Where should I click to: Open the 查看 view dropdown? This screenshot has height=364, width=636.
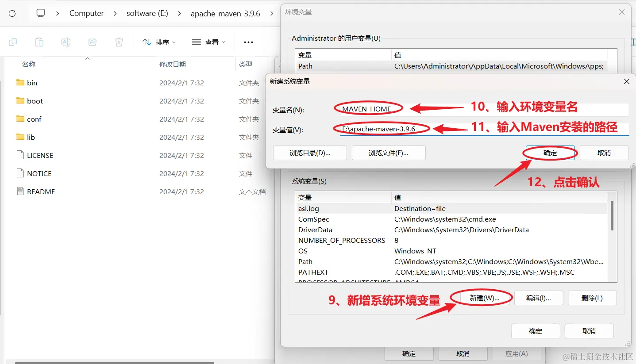209,42
